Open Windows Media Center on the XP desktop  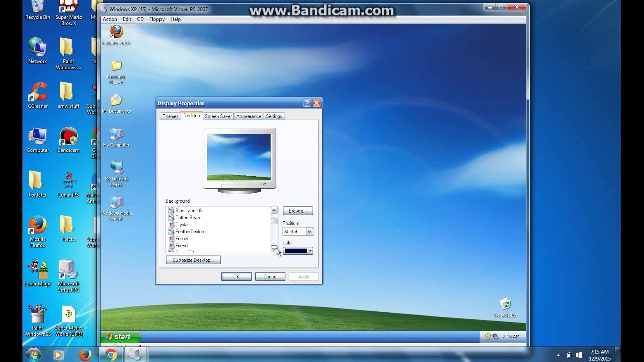[x=116, y=208]
